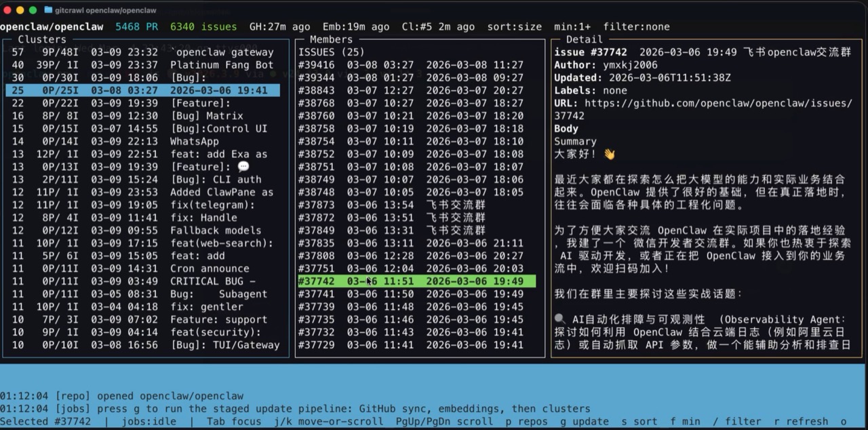Select member issue #37849 飞书交流群

(x=416, y=231)
